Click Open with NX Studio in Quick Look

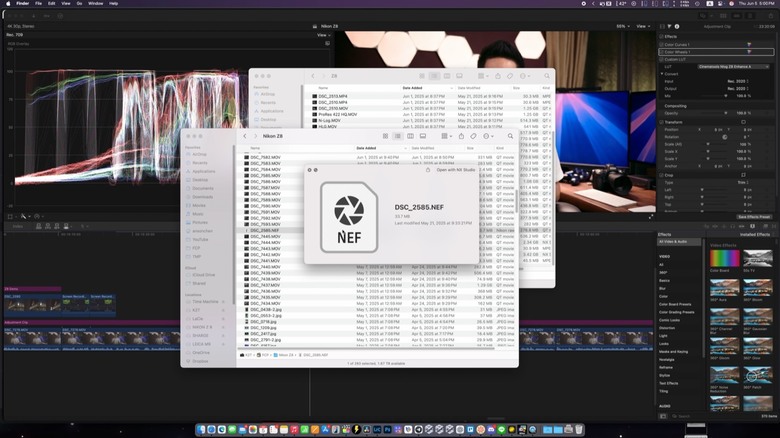(455, 170)
